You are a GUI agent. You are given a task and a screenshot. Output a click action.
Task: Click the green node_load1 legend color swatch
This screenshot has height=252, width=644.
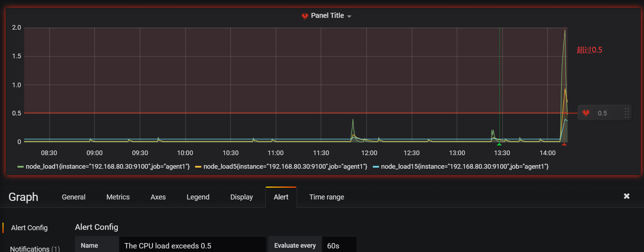20,167
